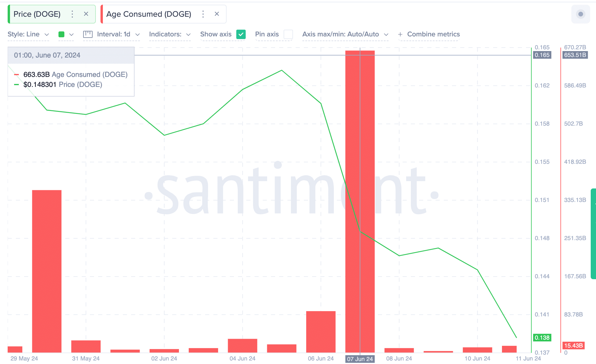Image resolution: width=596 pixels, height=364 pixels.
Task: Click the round record button top right
Action: pos(580,14)
